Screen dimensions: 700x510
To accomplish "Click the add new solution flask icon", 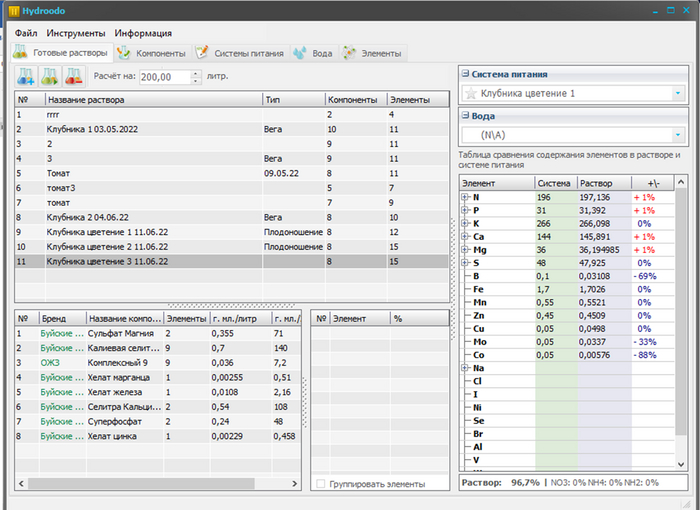I will pyautogui.click(x=26, y=76).
